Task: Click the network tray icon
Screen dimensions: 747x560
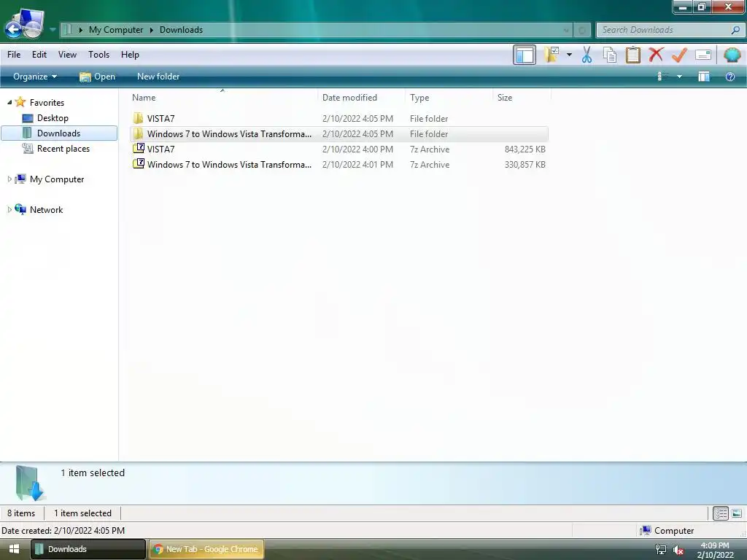Action: [661, 550]
